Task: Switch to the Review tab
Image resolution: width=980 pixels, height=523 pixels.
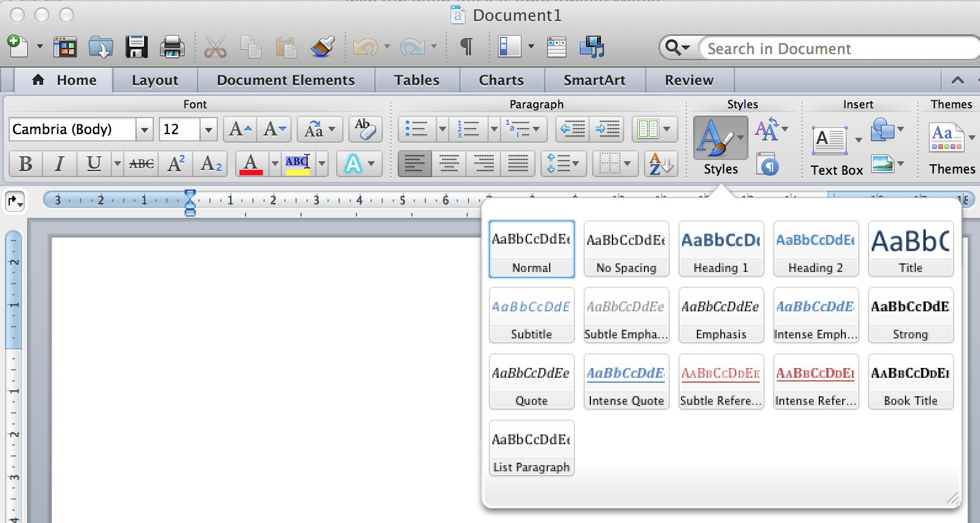Action: pyautogui.click(x=689, y=80)
